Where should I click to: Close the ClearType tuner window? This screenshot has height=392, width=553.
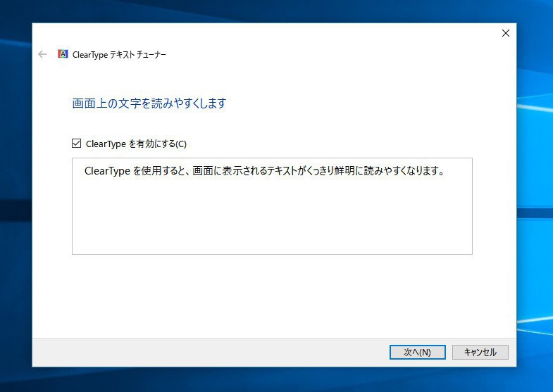506,33
